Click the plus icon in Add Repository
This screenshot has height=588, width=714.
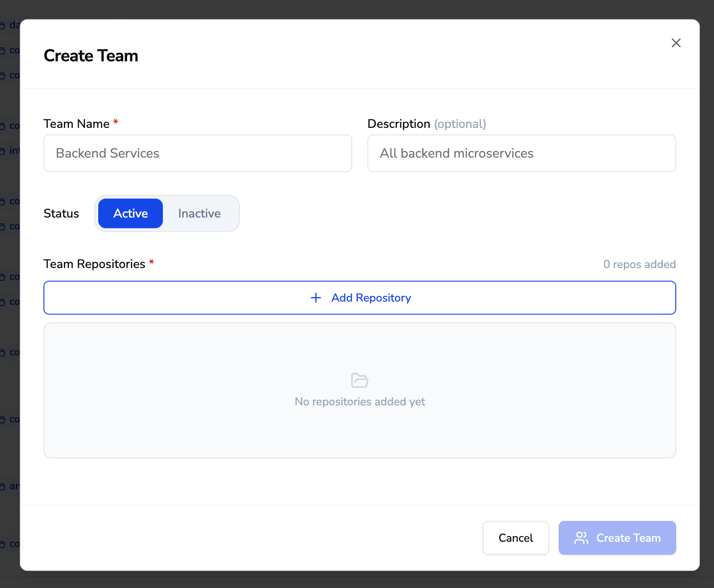[x=316, y=298]
